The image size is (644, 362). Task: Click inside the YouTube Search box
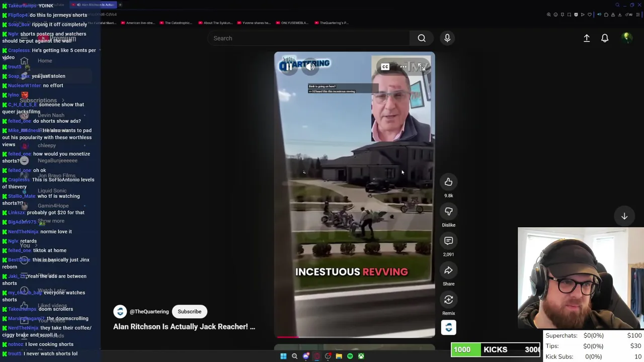[308, 38]
